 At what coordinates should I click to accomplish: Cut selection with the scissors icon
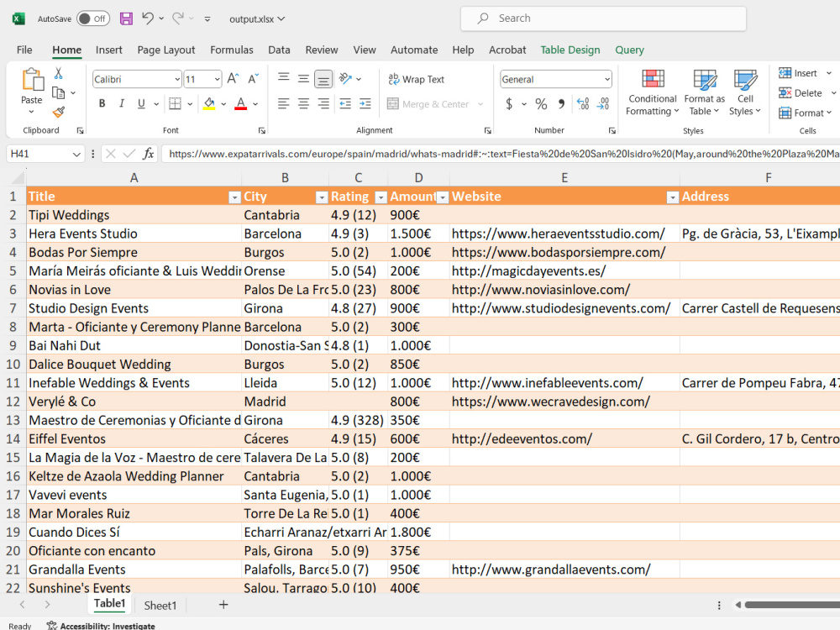59,73
